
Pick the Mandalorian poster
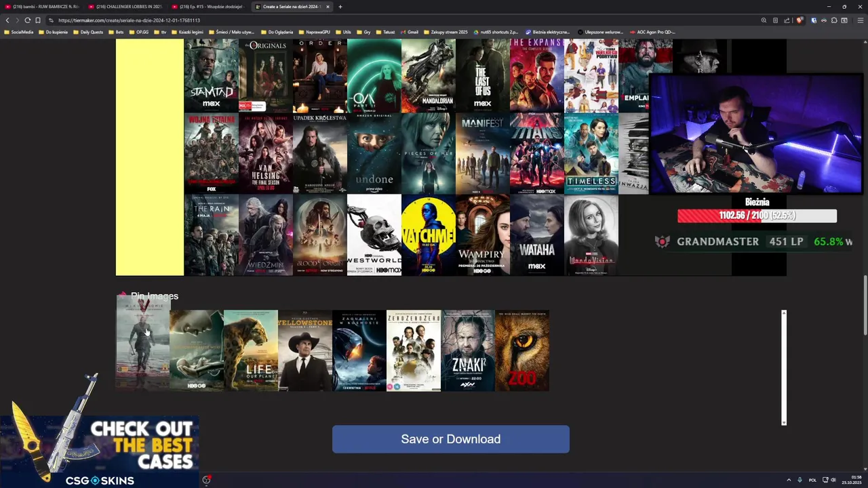pos(428,75)
